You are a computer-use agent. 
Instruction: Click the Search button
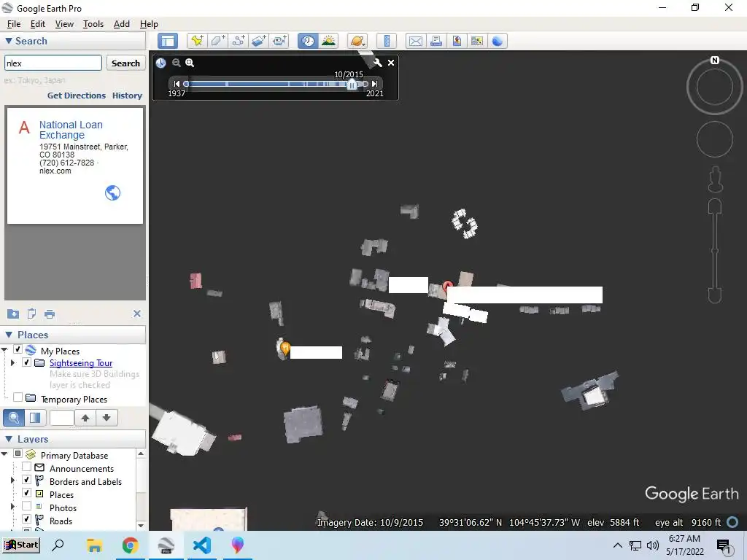click(125, 63)
